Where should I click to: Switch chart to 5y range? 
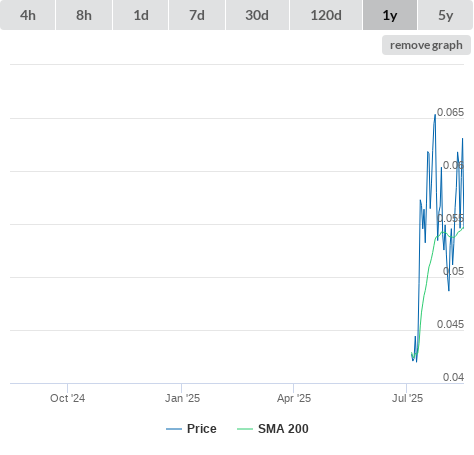tap(446, 15)
